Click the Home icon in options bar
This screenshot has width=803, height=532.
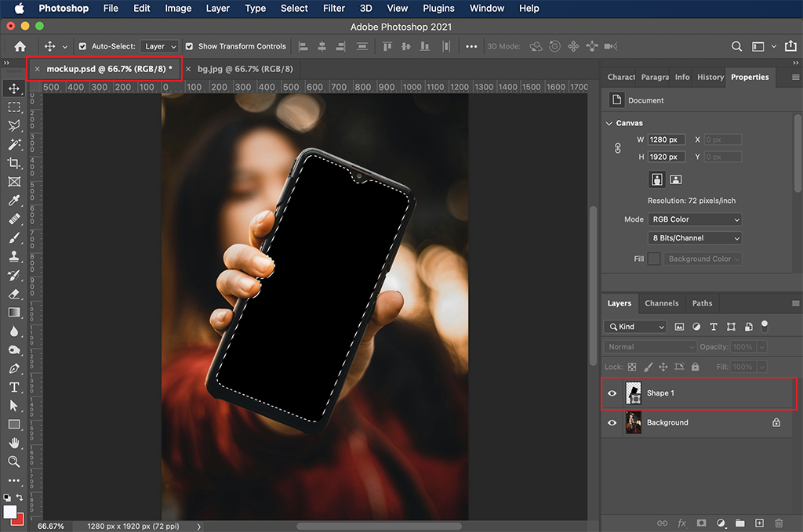(x=20, y=46)
